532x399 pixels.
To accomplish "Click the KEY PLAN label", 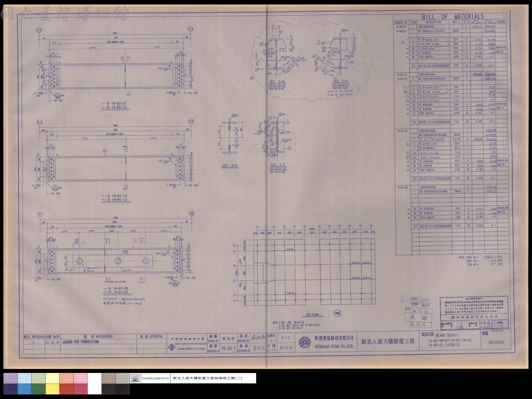I will click(312, 314).
